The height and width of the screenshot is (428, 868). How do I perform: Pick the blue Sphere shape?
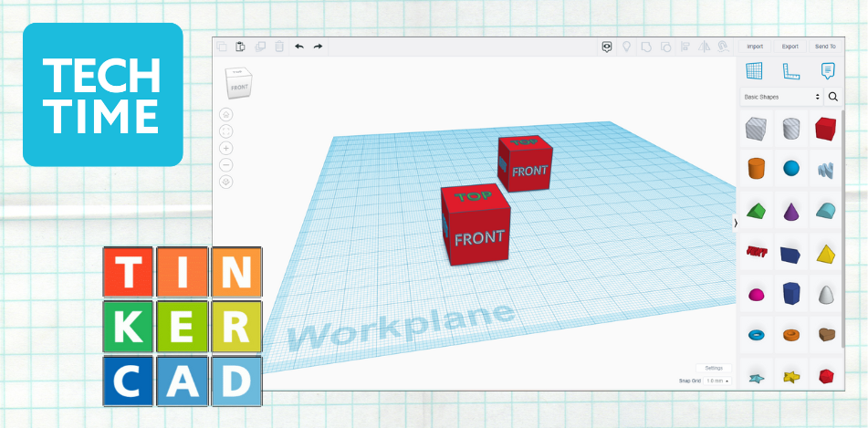tap(791, 168)
